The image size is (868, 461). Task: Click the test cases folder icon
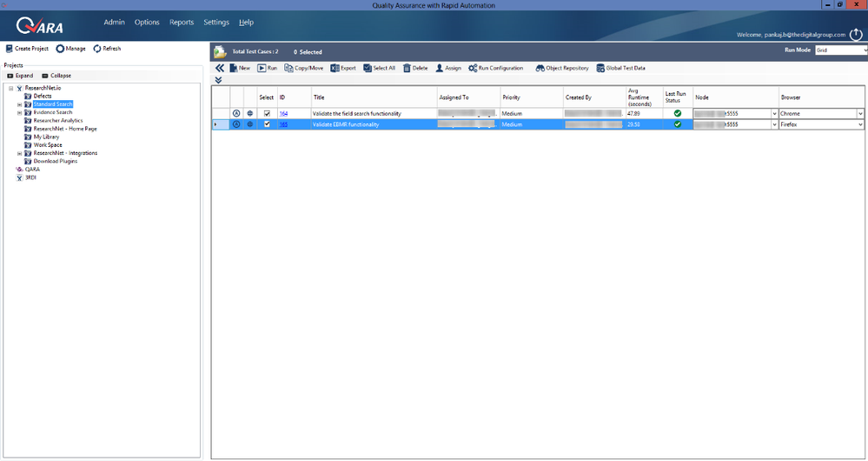pos(221,52)
